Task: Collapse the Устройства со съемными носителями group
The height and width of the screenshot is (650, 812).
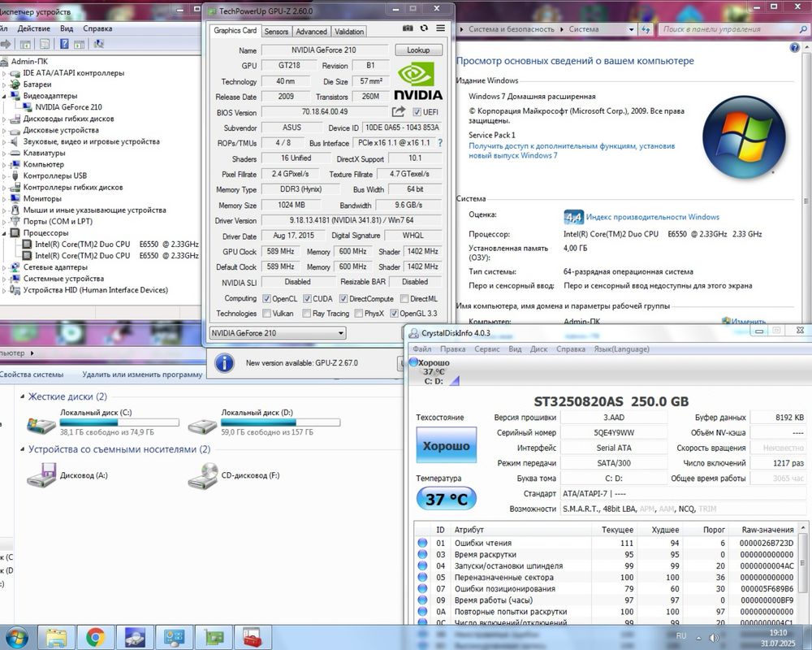Action: 22,449
